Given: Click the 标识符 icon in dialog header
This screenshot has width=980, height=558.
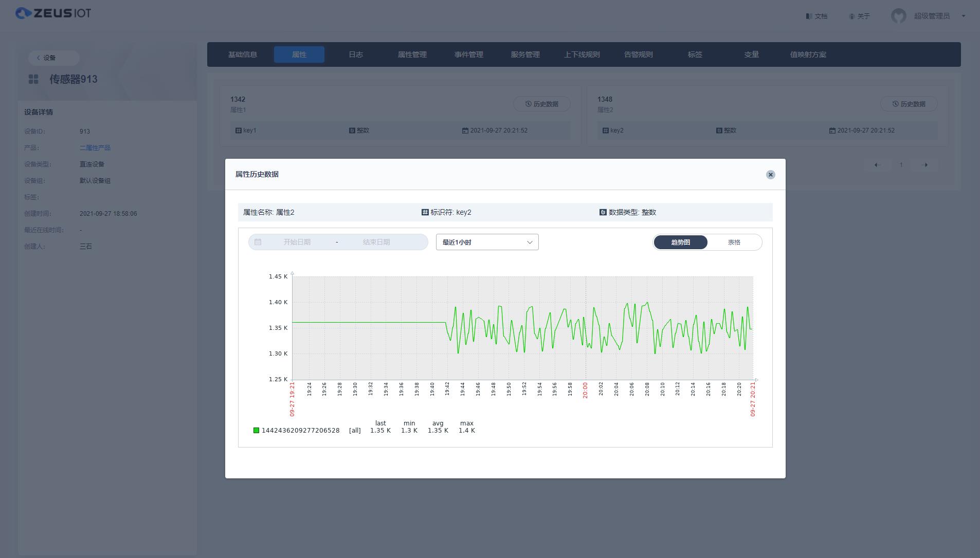Looking at the screenshot, I should [x=425, y=212].
